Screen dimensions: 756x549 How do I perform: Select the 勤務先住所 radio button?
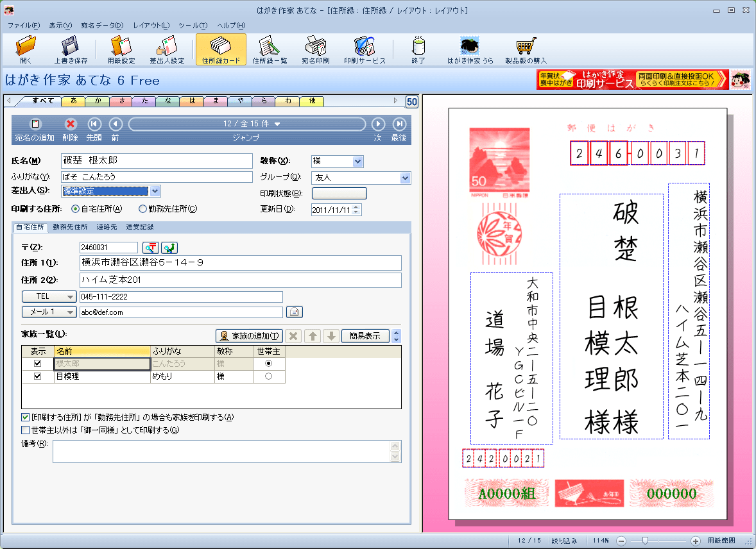[142, 209]
